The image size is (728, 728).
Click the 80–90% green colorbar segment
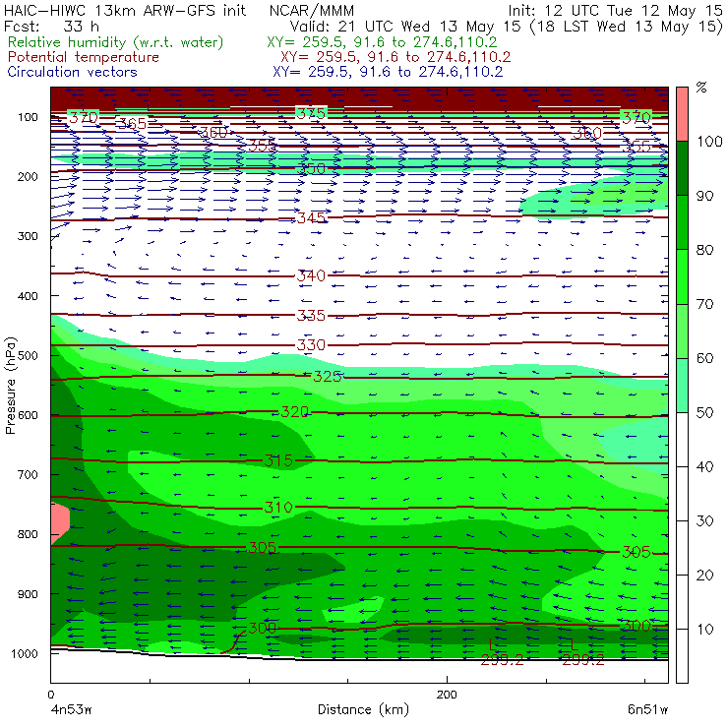[682, 222]
